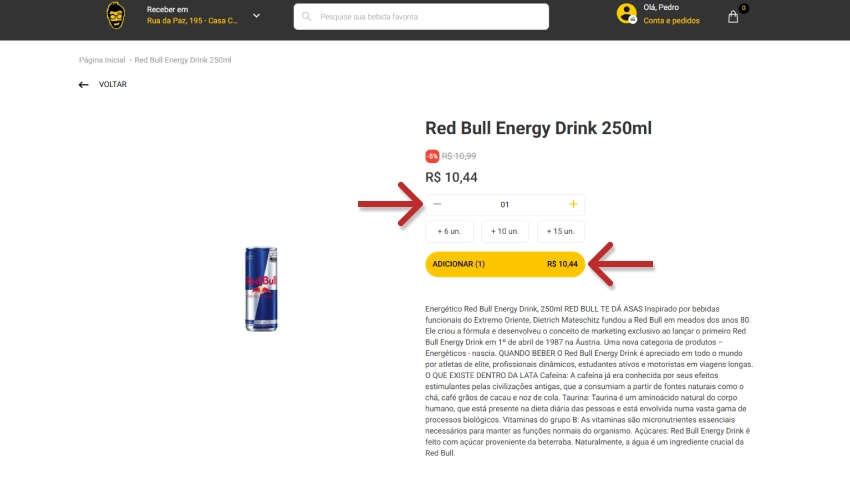The image size is (850, 480).
Task: Click the quantity field showing 01
Action: (x=505, y=204)
